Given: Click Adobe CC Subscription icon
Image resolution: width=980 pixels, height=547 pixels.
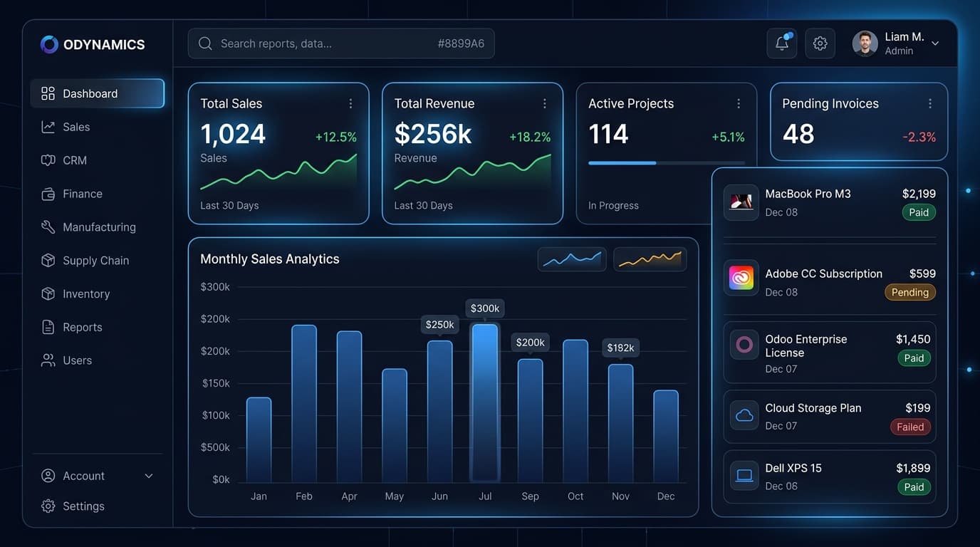Looking at the screenshot, I should click(741, 278).
